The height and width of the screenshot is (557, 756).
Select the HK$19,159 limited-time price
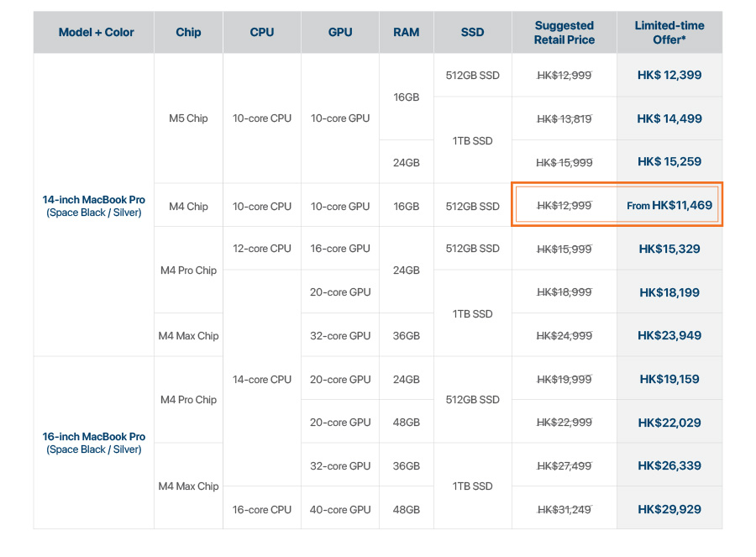(x=669, y=379)
